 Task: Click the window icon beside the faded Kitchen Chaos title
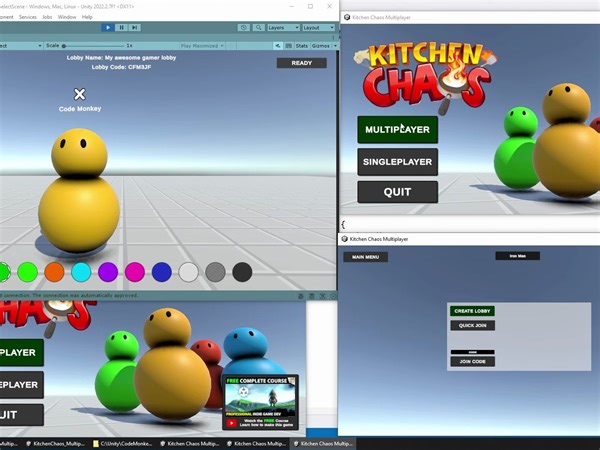347,17
